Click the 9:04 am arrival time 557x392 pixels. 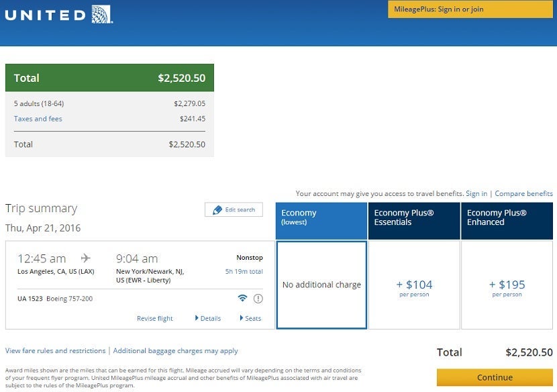point(137,258)
